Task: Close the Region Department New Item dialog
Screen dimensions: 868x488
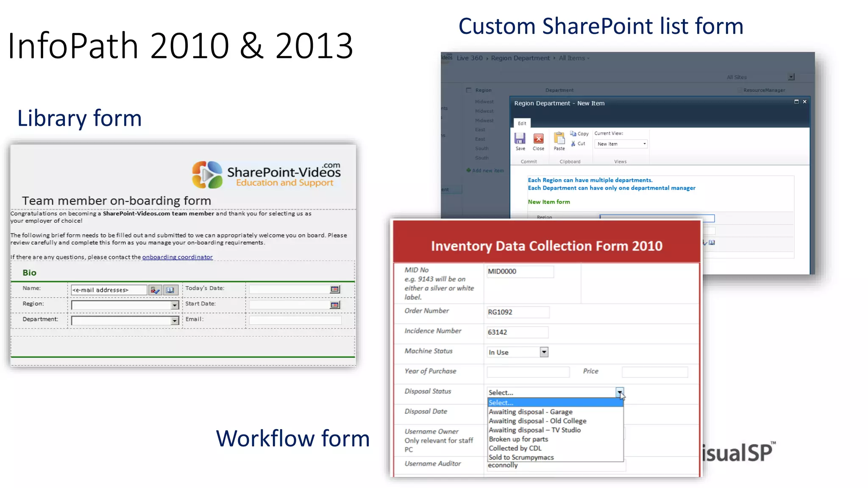Action: (804, 102)
